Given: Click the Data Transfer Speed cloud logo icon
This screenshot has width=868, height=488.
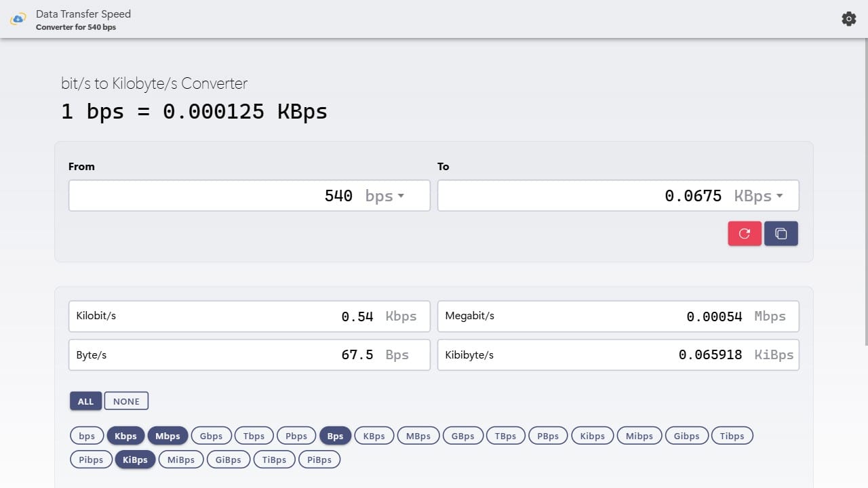Looking at the screenshot, I should (x=18, y=18).
